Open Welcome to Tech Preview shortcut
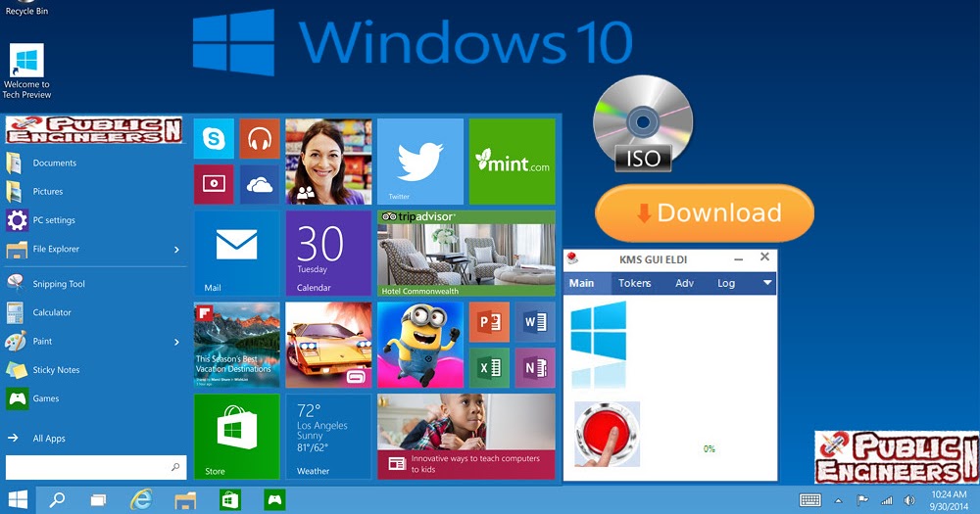Viewport: 980px width, 514px height. tap(26, 71)
